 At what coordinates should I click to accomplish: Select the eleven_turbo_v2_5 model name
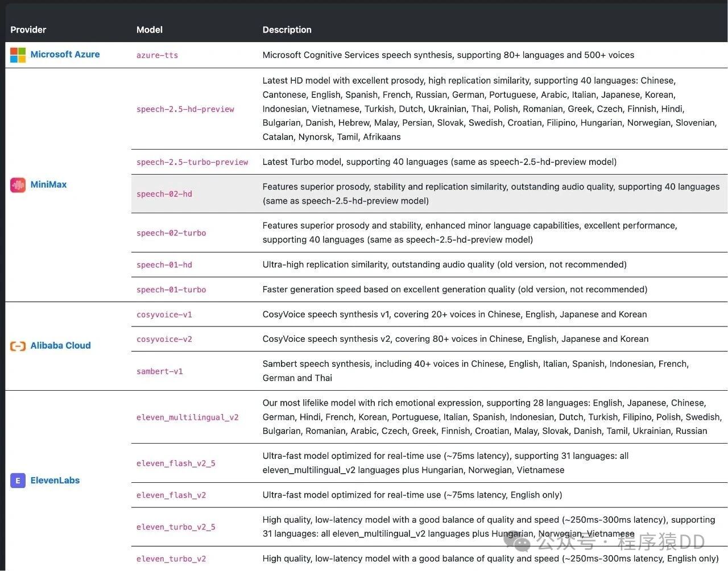pos(176,527)
